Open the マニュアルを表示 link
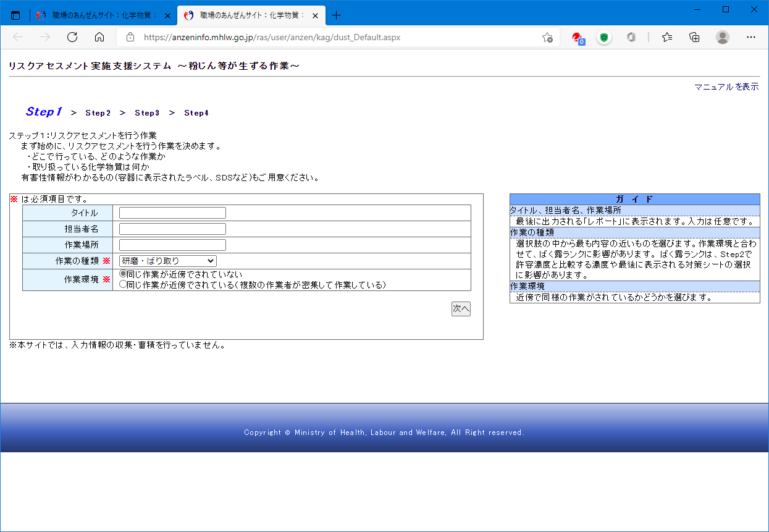Image resolution: width=769 pixels, height=532 pixels. click(x=726, y=87)
